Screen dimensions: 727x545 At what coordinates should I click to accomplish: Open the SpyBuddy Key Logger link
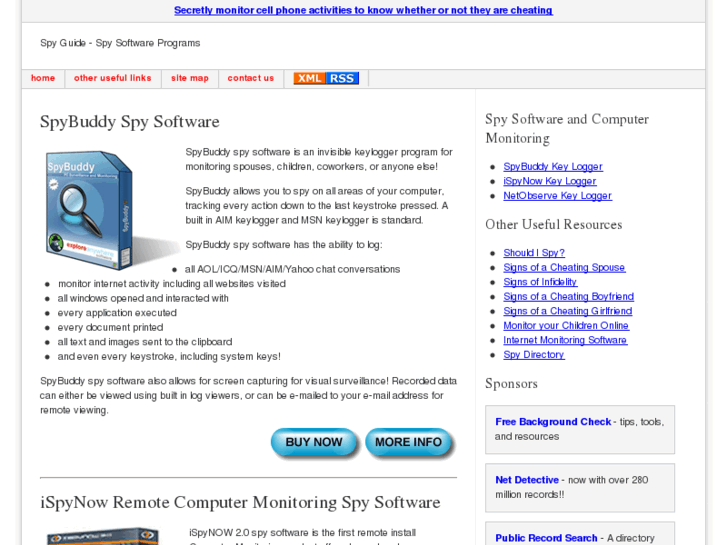pyautogui.click(x=553, y=167)
